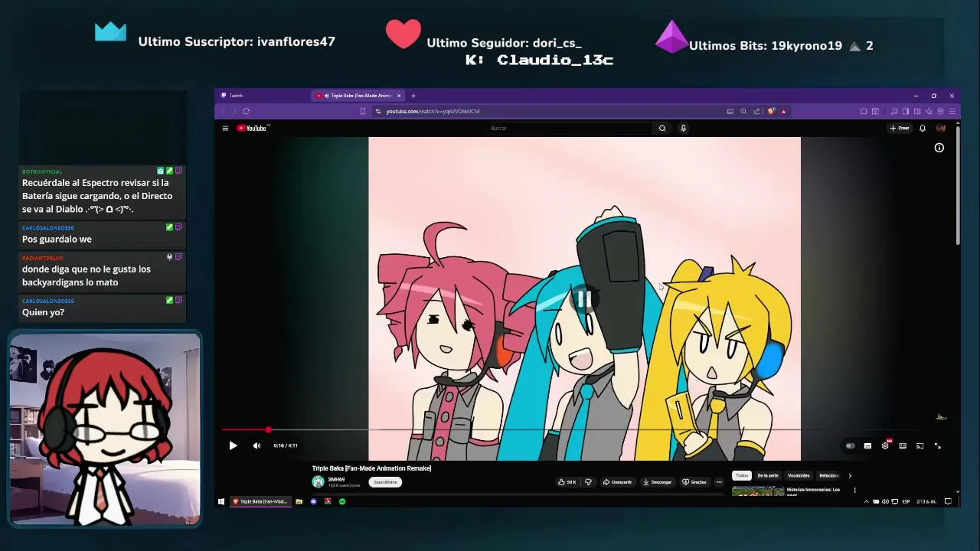Click the red video progress bar scrubber
This screenshot has width=980, height=551.
click(x=268, y=430)
